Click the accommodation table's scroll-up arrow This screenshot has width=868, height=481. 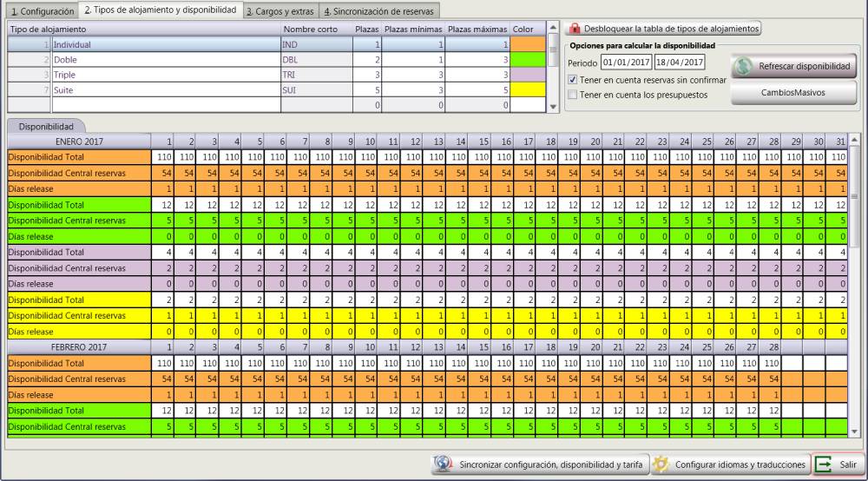coord(554,28)
